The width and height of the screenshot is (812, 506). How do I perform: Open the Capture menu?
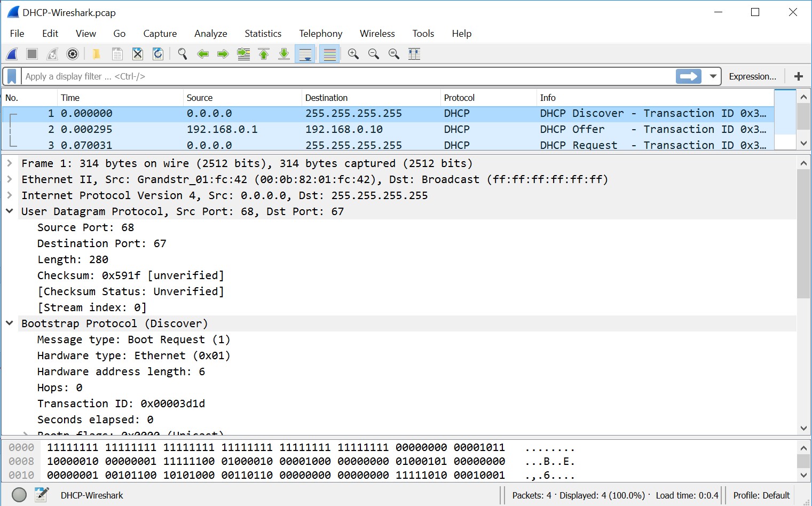(x=160, y=34)
